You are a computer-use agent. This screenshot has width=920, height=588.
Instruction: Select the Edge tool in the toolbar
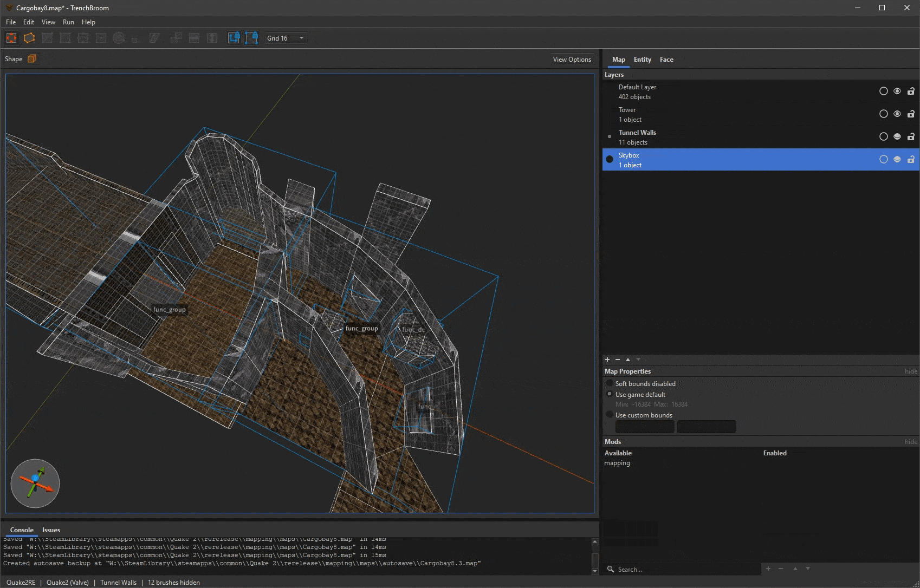(x=83, y=38)
